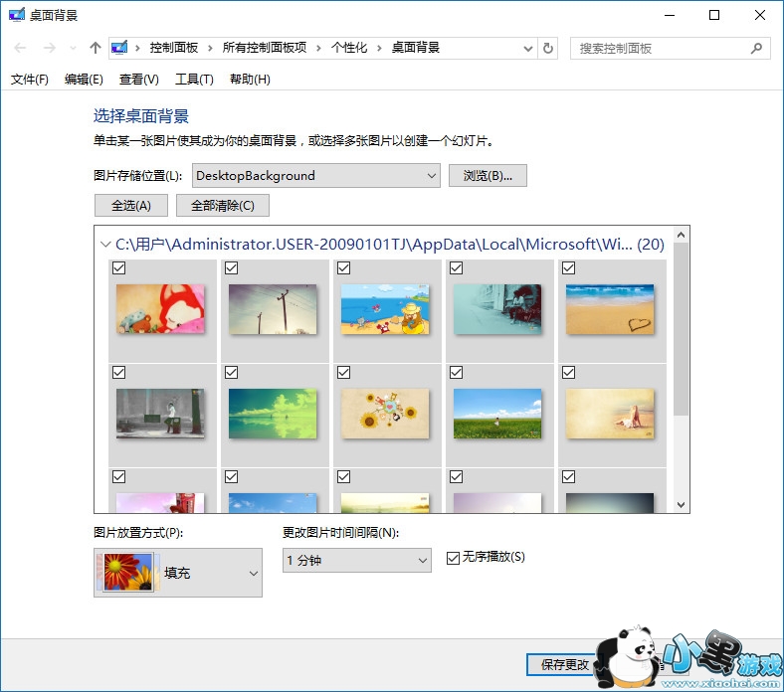This screenshot has width=784, height=692.
Task: Click the 全部清除(C) button
Action: [x=223, y=206]
